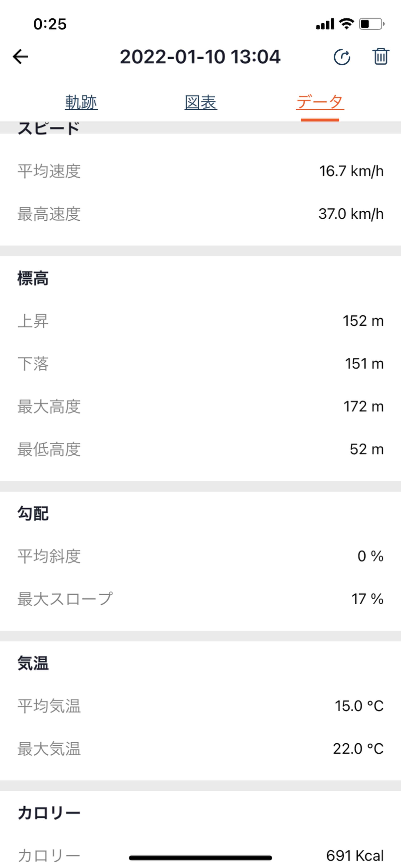Select the 上昇 152 m row
The height and width of the screenshot is (868, 401).
click(200, 321)
